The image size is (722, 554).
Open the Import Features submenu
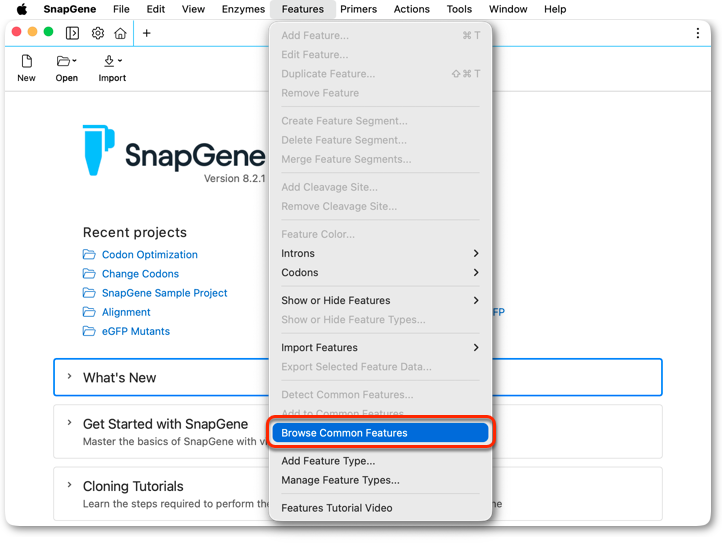380,347
